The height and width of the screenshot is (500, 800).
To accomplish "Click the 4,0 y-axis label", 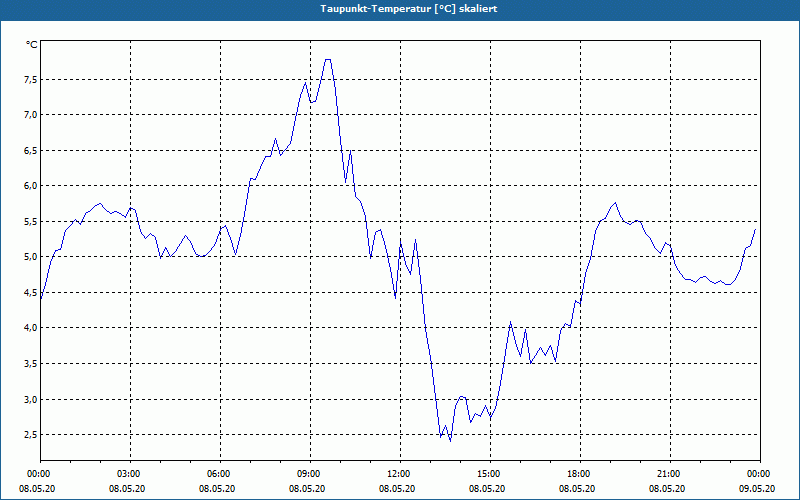I will click(32, 328).
